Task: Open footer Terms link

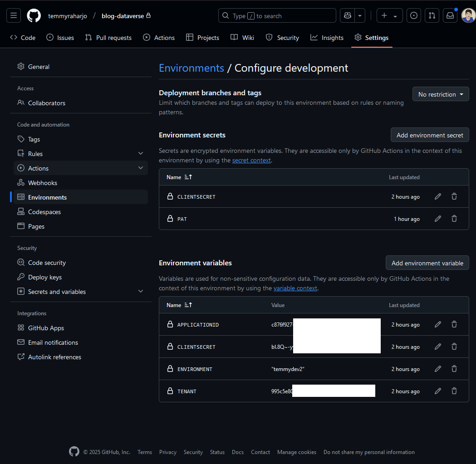Action: [145, 452]
